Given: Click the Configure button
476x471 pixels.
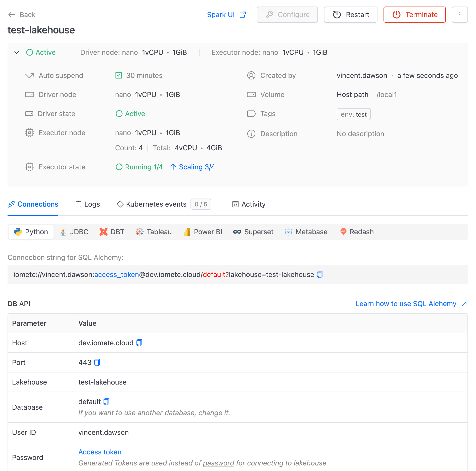Looking at the screenshot, I should pyautogui.click(x=287, y=15).
